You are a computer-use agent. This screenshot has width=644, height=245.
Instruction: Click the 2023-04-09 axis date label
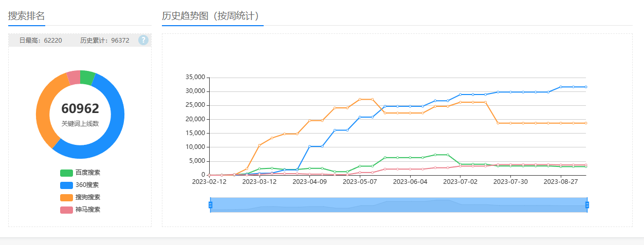tap(309, 181)
